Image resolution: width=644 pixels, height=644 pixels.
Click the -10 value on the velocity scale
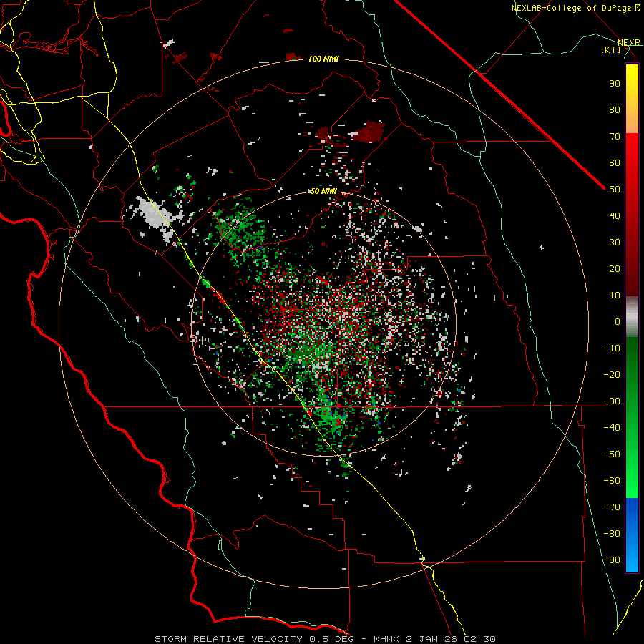click(612, 348)
